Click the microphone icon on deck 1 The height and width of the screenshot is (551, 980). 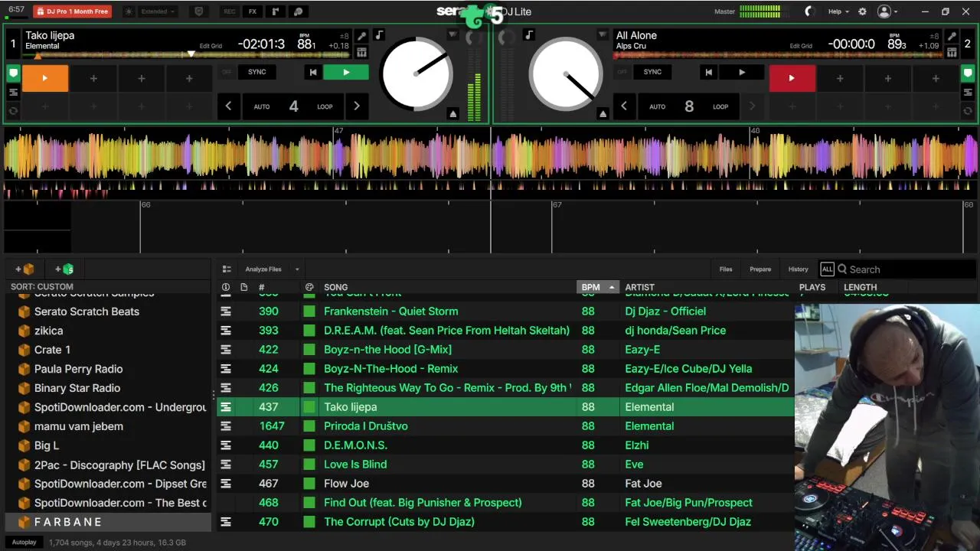point(361,36)
